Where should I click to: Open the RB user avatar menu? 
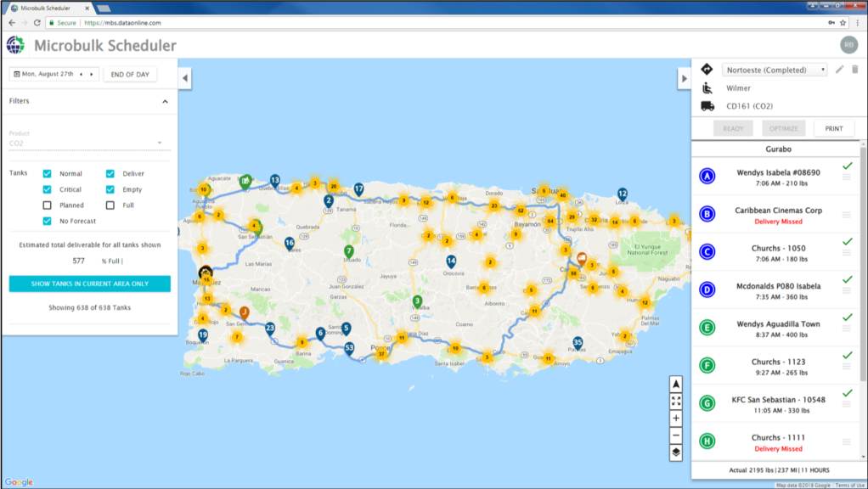click(848, 45)
